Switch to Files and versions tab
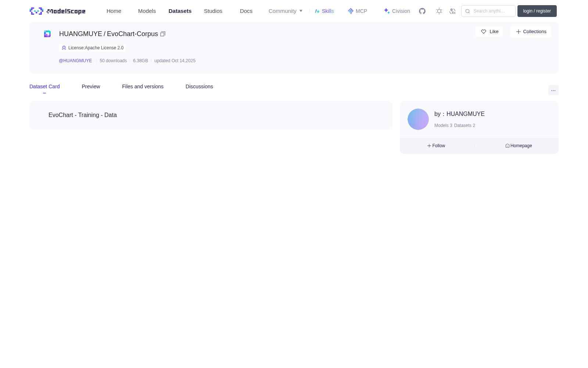Screen dimensions: 588x368 (143, 86)
